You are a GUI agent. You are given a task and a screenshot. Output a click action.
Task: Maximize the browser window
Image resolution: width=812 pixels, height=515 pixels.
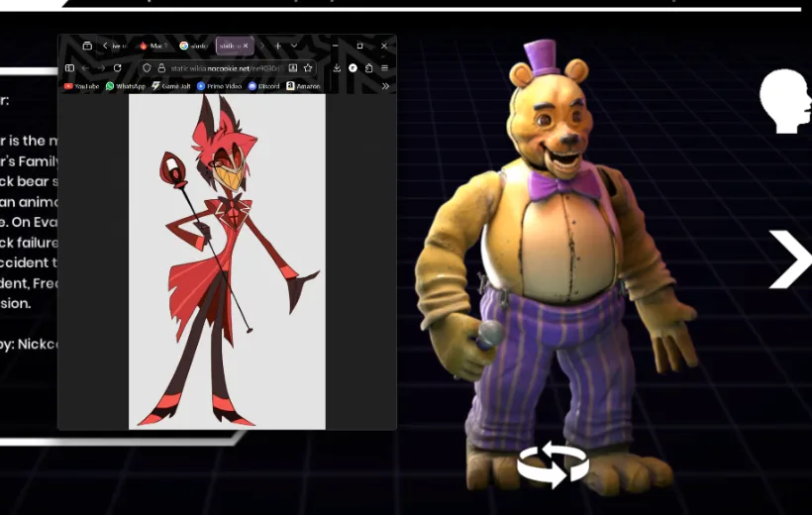pos(359,46)
